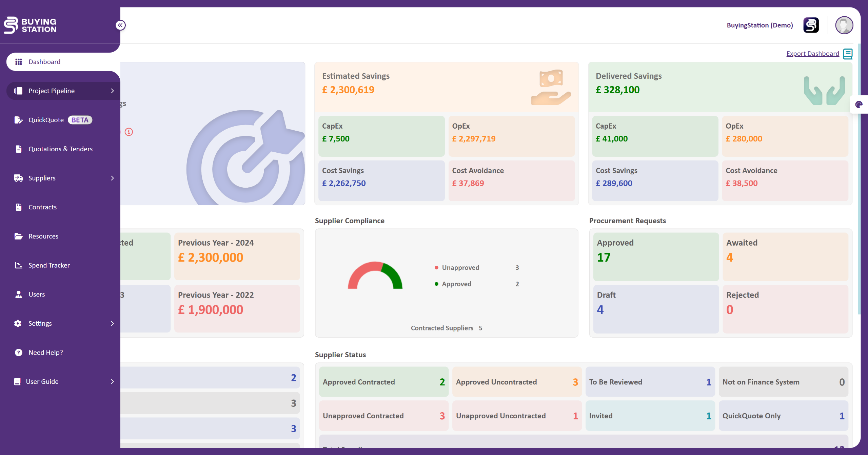Open the Contracts menu item
Screen dimensions: 868x455
(42, 207)
